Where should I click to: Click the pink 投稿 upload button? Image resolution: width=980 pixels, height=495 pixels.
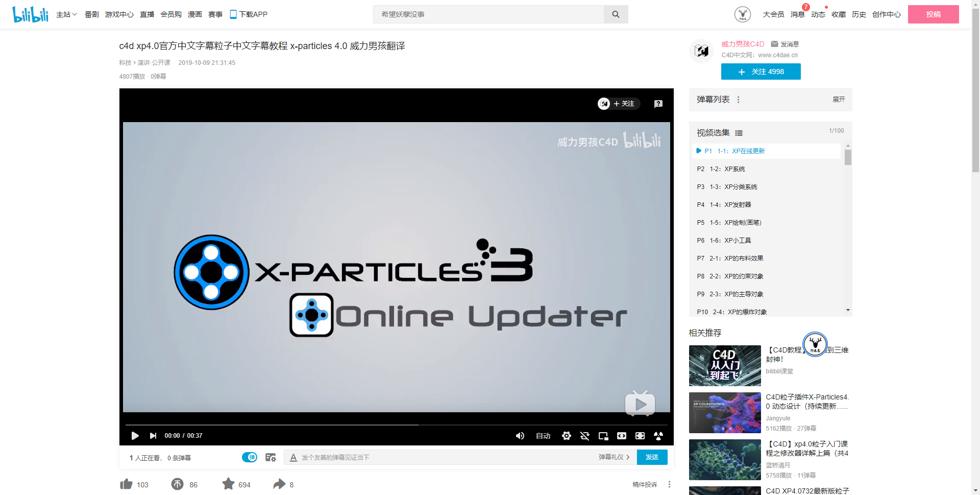pos(933,14)
